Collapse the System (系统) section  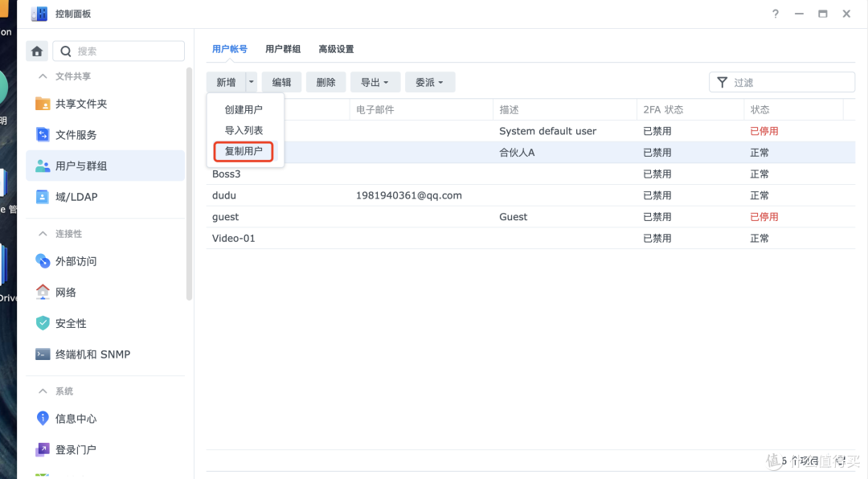click(43, 391)
